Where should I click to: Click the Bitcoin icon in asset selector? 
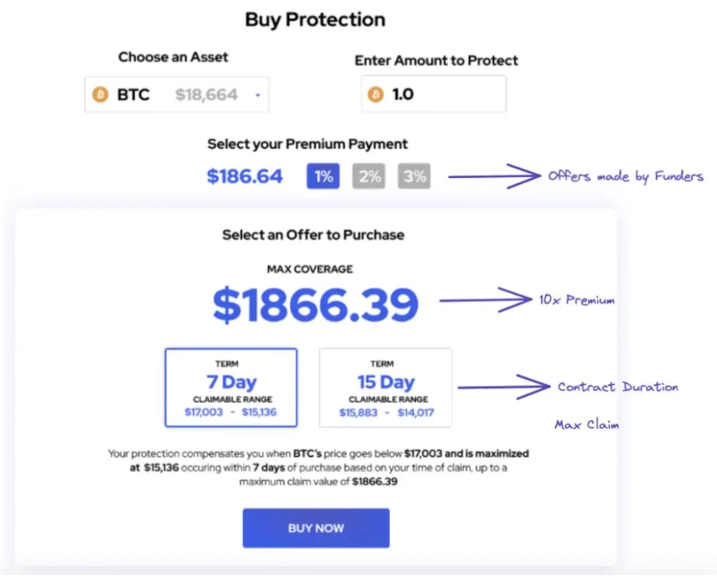(100, 95)
